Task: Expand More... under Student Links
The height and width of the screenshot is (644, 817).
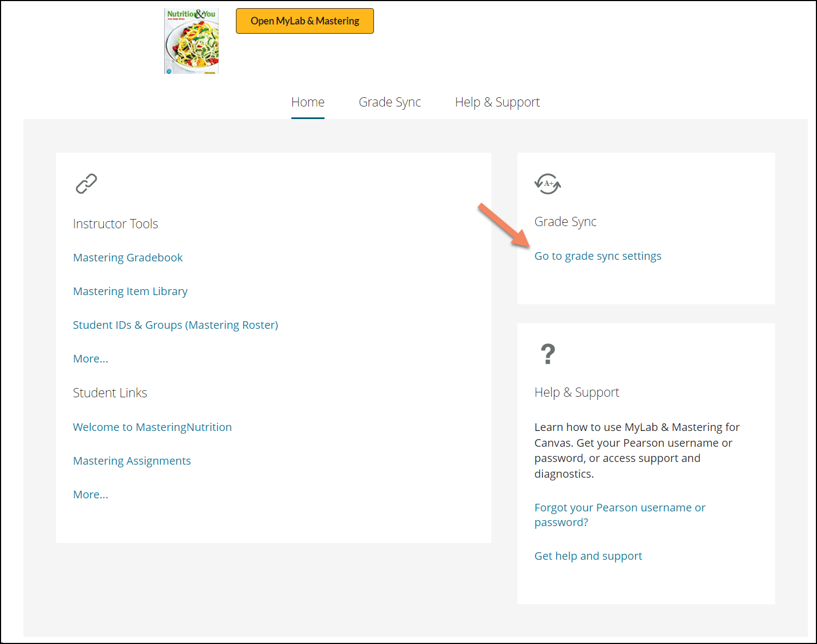Action: (91, 495)
